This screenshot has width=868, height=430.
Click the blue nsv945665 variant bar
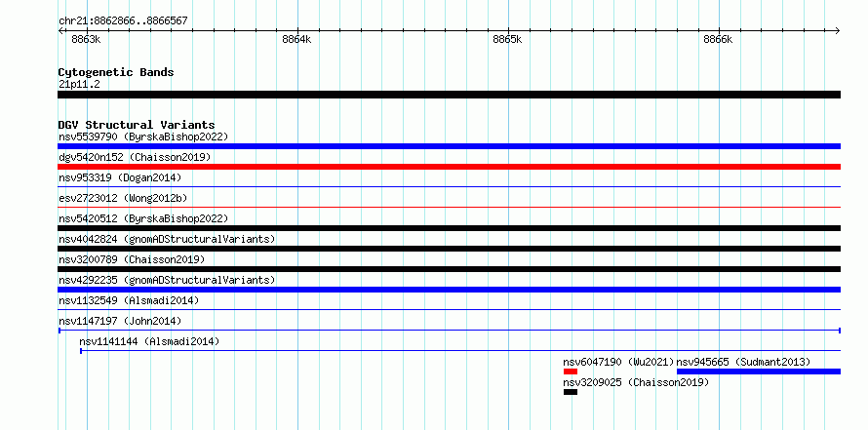pos(759,371)
